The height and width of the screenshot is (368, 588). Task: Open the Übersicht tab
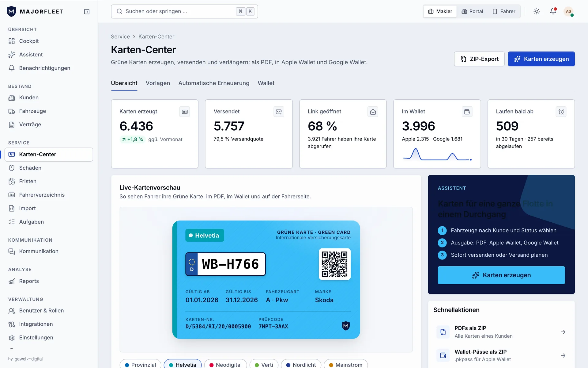[x=124, y=83]
